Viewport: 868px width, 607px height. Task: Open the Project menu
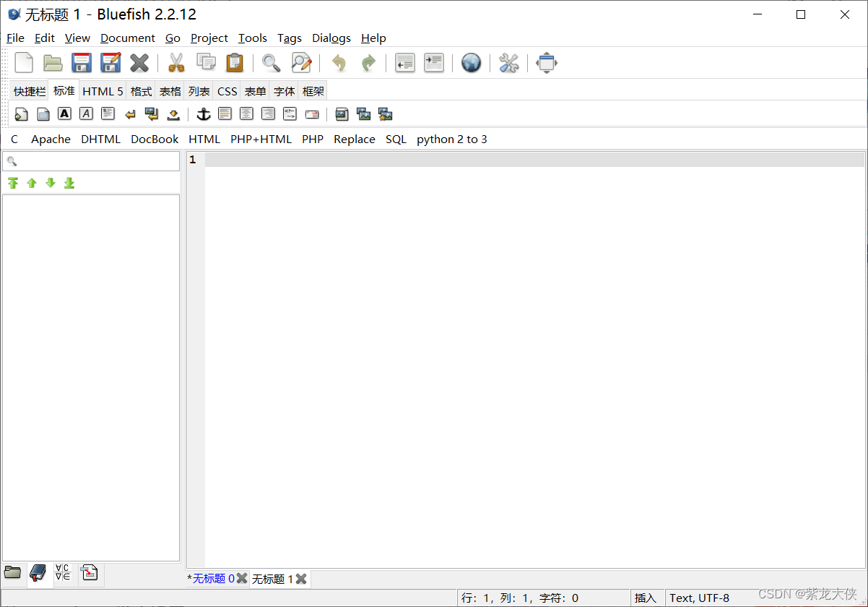click(x=209, y=38)
